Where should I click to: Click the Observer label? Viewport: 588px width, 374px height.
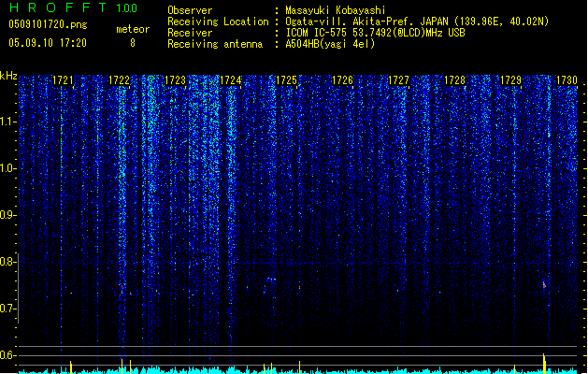pyautogui.click(x=190, y=10)
